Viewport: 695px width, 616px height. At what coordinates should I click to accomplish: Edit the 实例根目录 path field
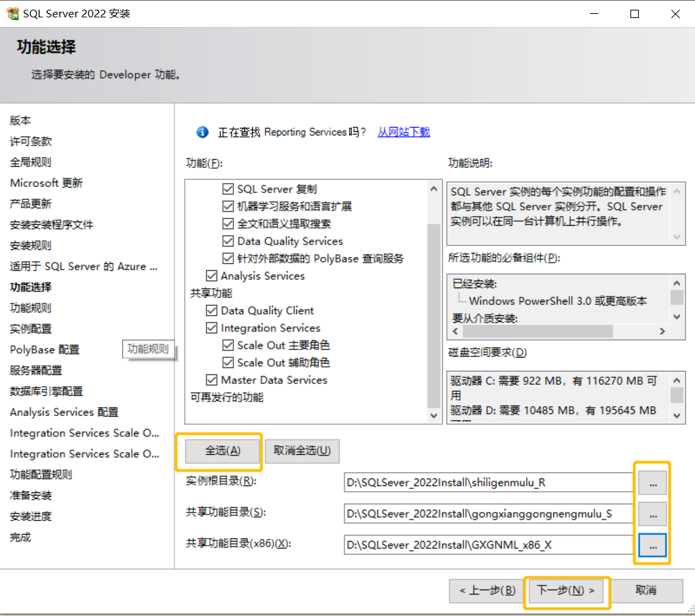pyautogui.click(x=489, y=483)
